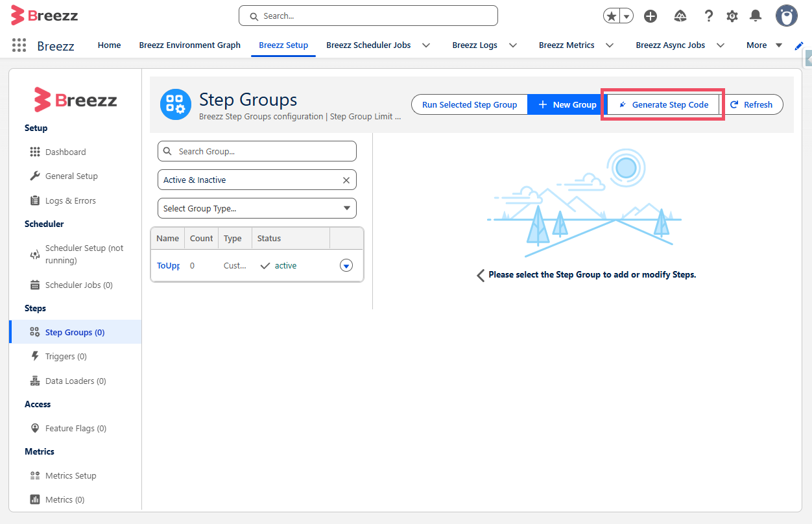
Task: Click the Step Groups header icon
Action: point(176,104)
